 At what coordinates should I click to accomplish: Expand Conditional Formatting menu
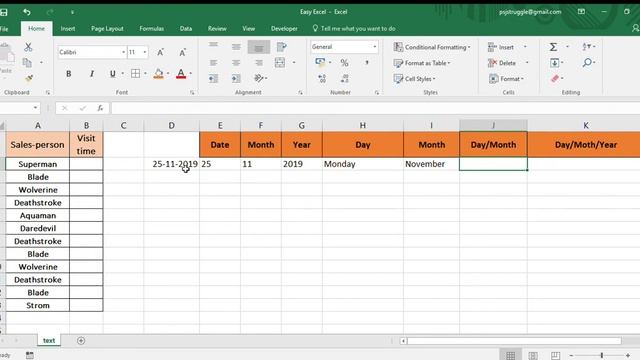(x=432, y=47)
